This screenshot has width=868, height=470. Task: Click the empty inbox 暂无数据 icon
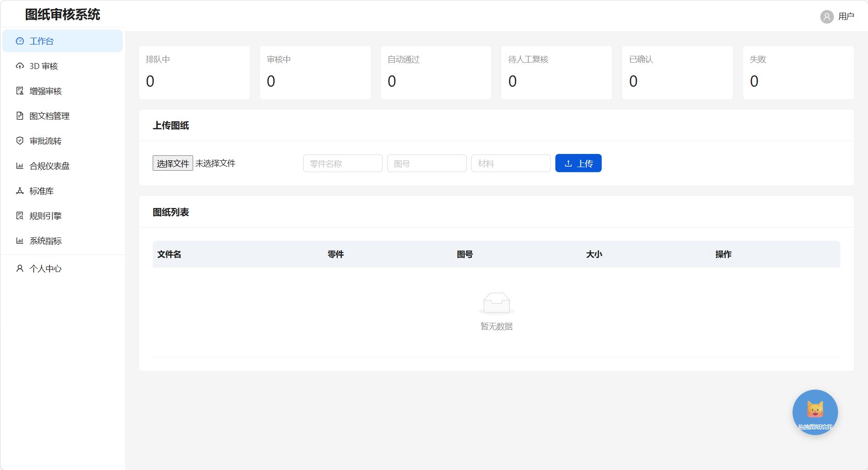point(496,303)
